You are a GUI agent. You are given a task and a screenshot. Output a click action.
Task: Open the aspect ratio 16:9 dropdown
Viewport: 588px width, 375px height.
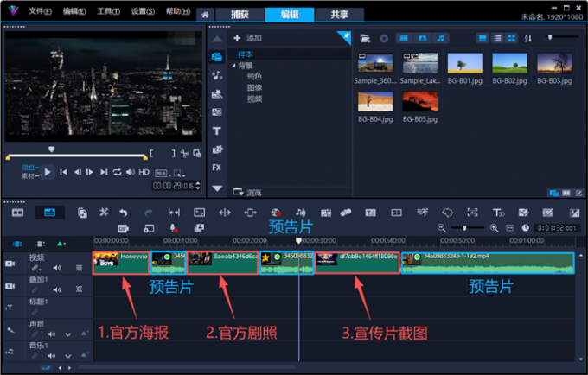point(163,174)
